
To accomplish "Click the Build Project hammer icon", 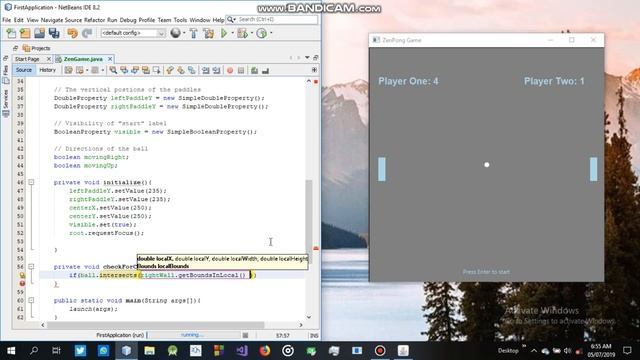I will tap(193, 33).
